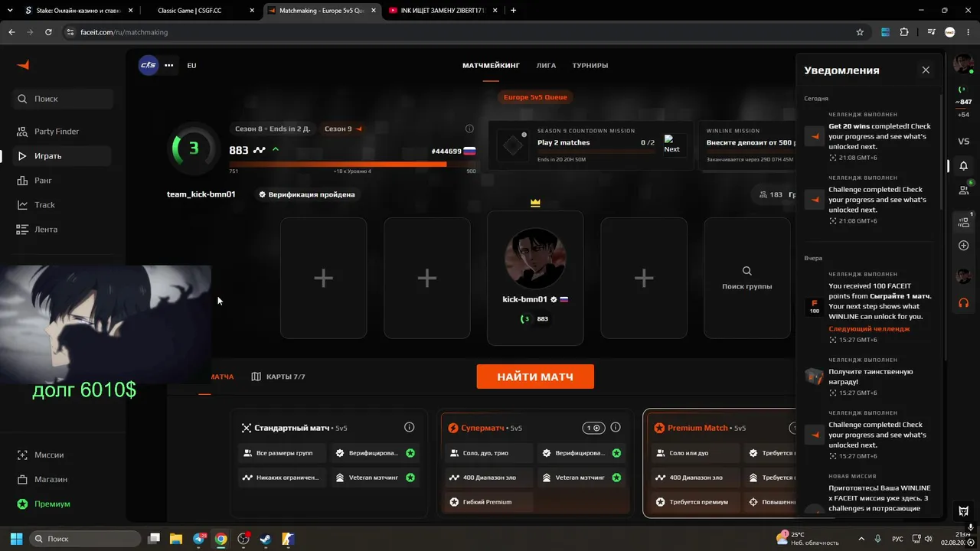Reload the page in Chrome
The image size is (980, 551).
point(48,32)
